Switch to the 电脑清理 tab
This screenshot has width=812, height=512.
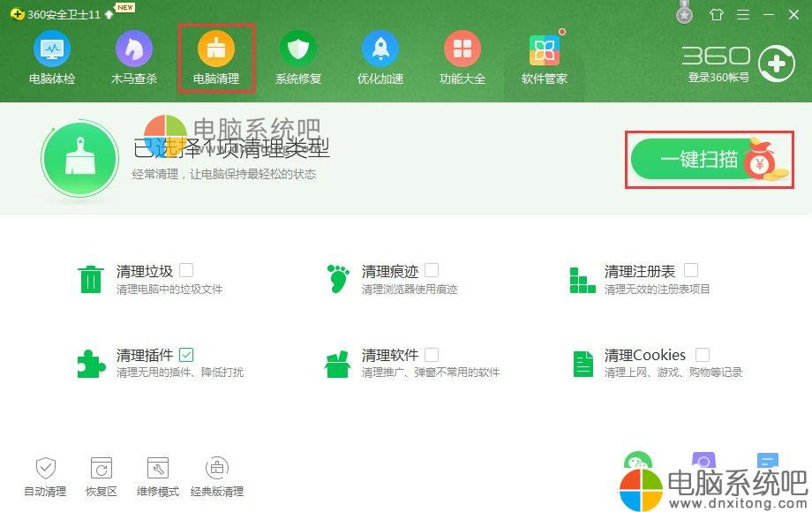coord(216,58)
